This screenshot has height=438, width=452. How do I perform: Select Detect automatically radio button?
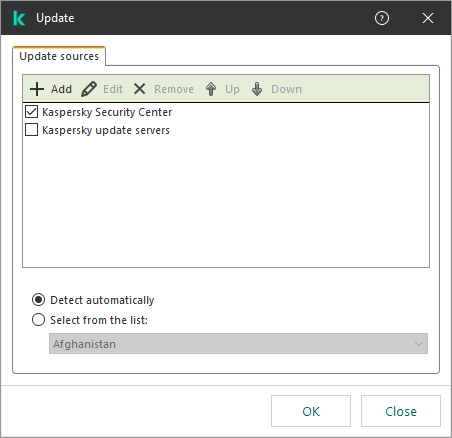(38, 300)
